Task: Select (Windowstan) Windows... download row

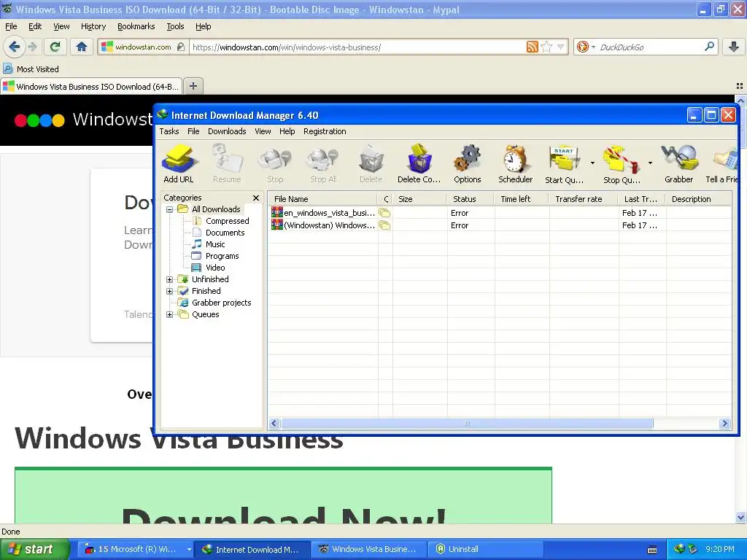Action: tap(499, 225)
